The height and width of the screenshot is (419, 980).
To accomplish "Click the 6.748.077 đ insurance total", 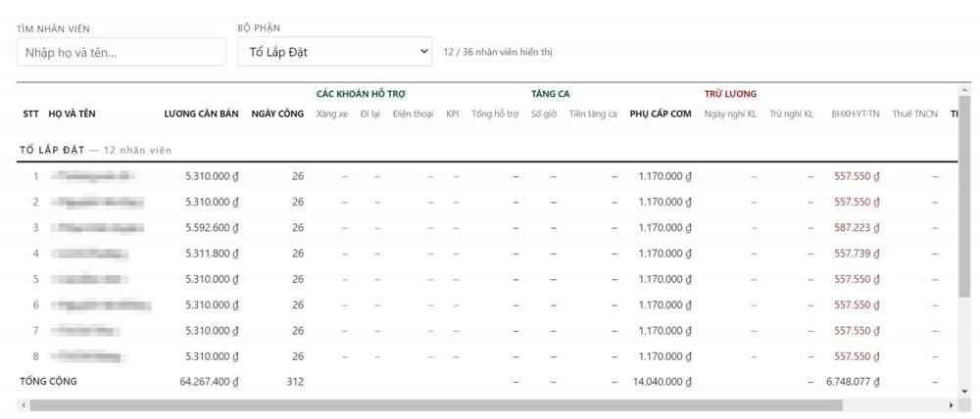I will [854, 382].
